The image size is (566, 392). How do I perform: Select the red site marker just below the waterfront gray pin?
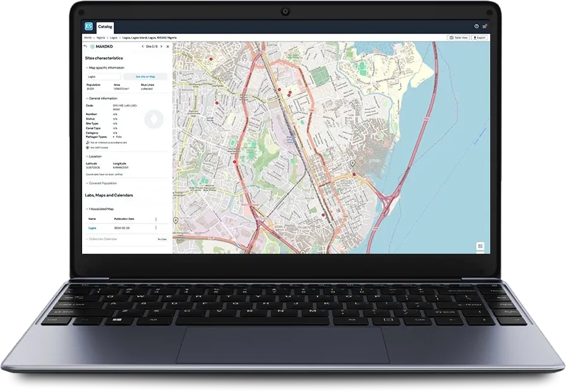pyautogui.click(x=354, y=175)
